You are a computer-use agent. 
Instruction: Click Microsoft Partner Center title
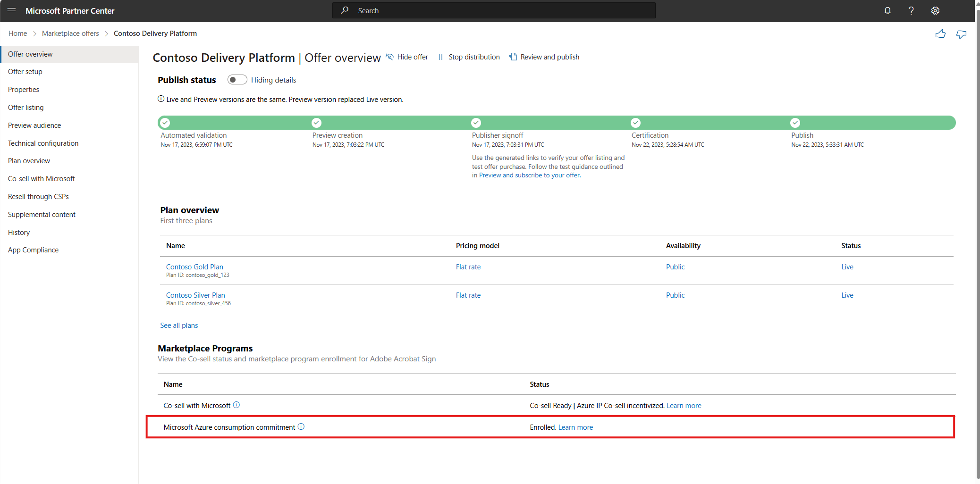(70, 11)
